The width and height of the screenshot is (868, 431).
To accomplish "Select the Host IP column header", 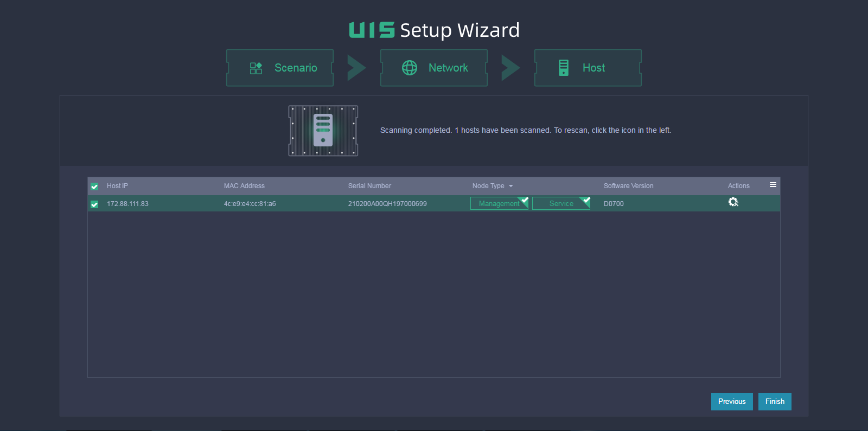I will [x=117, y=186].
